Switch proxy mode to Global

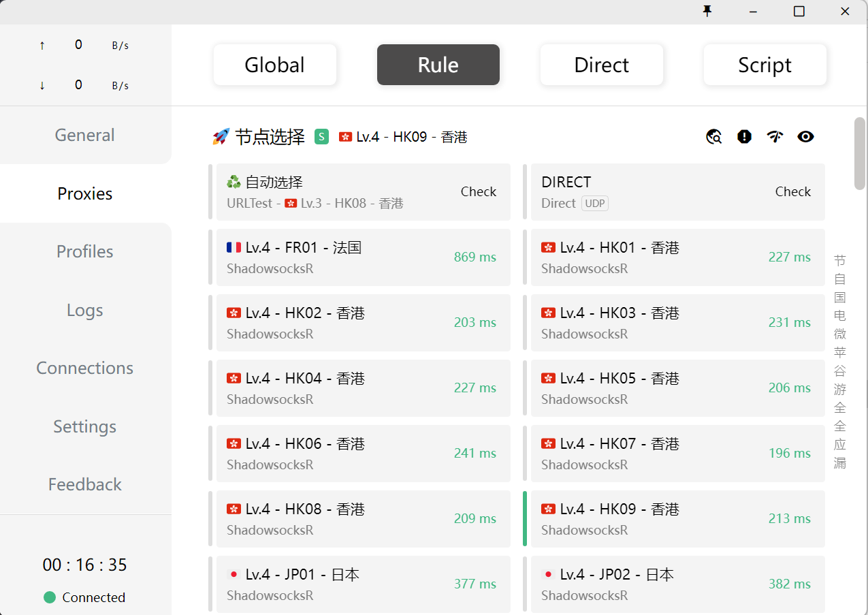click(275, 65)
